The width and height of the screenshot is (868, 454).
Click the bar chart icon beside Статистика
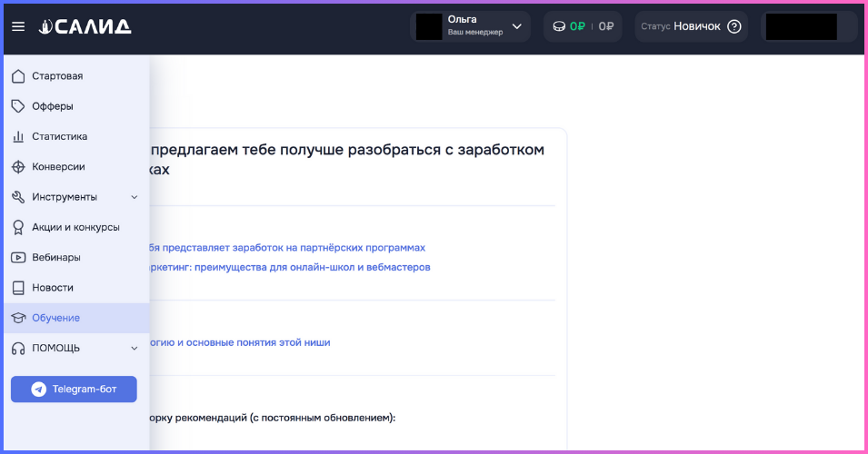click(18, 136)
